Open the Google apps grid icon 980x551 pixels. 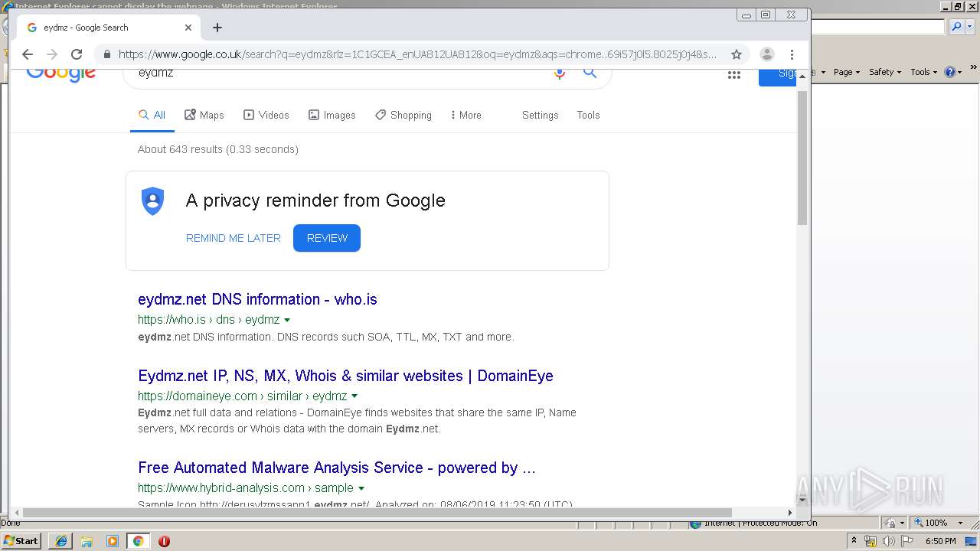[x=734, y=74]
